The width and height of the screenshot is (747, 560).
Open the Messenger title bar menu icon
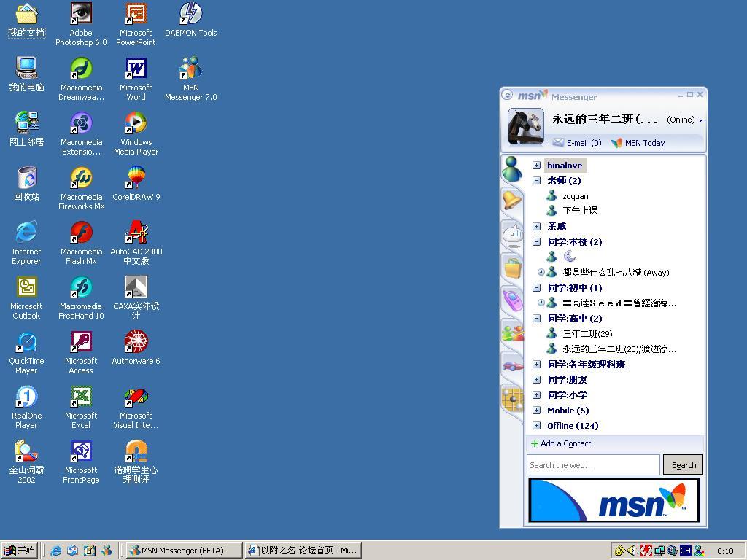click(x=508, y=96)
